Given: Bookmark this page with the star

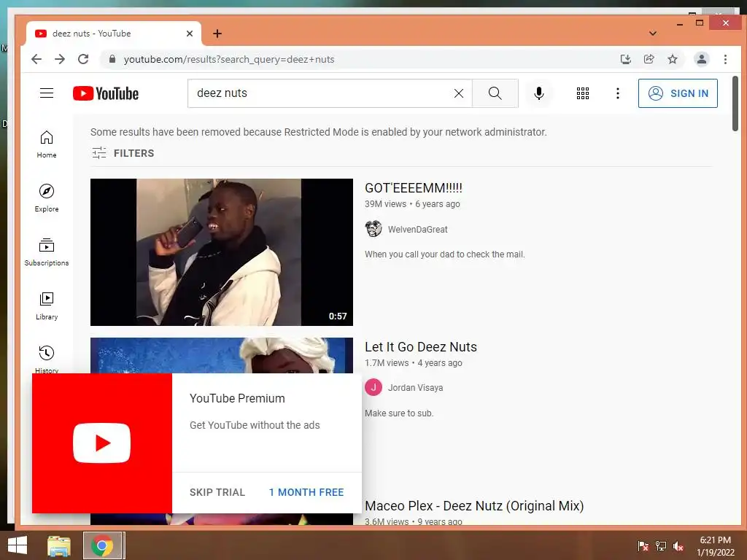Looking at the screenshot, I should tap(672, 59).
